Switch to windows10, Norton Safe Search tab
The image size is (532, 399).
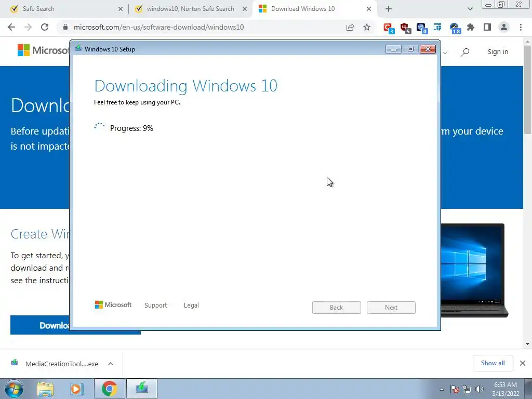pyautogui.click(x=191, y=9)
